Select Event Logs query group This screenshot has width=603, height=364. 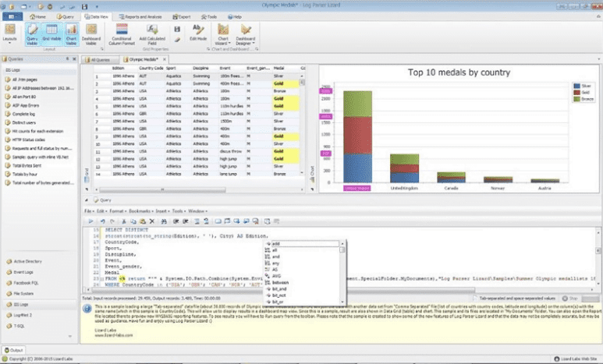pos(23,272)
